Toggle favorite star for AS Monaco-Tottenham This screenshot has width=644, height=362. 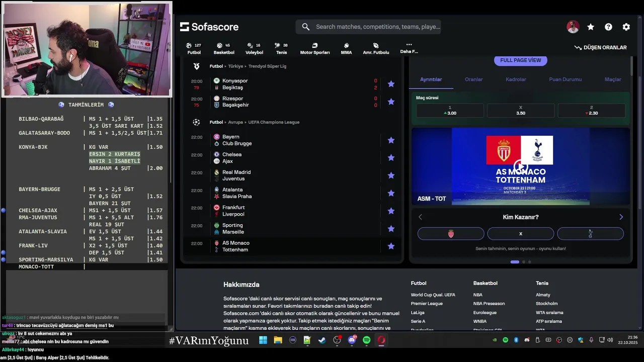[391, 246]
